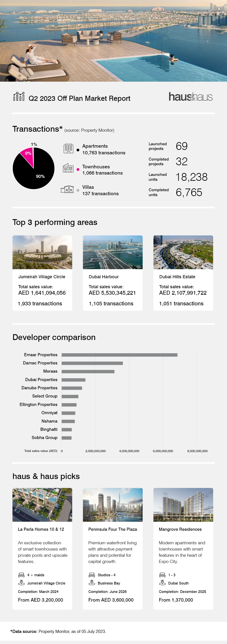The width and height of the screenshot is (227, 644).
Task: Click the 1,933 transactions text
Action: (40, 304)
